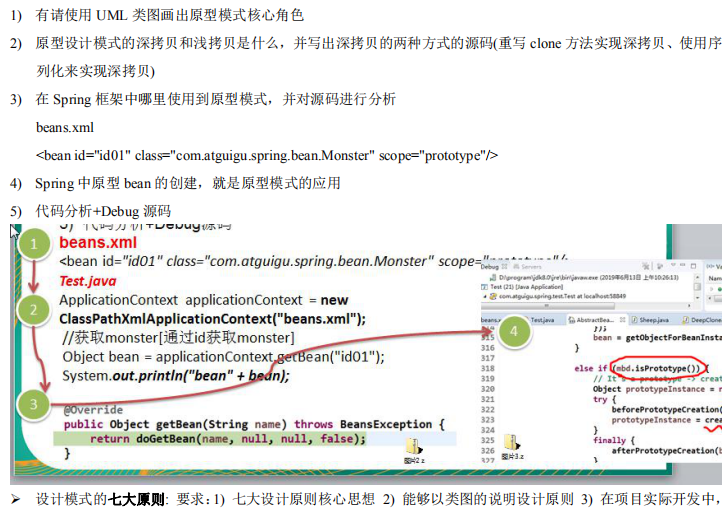Click the black beans.xml text under item 3

(65, 127)
